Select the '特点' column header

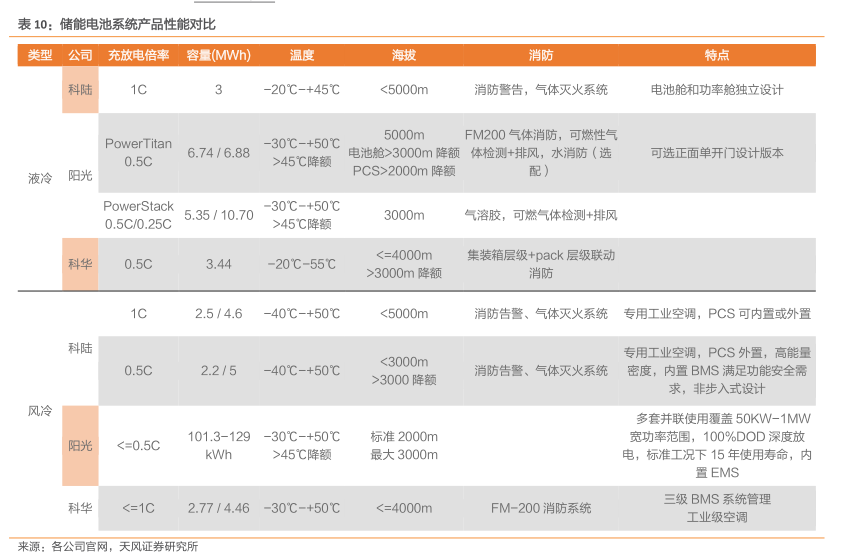pyautogui.click(x=716, y=55)
